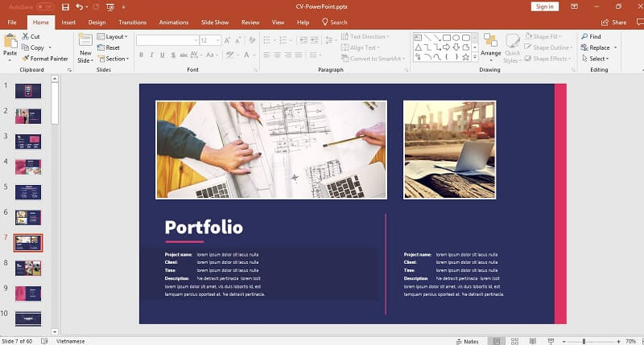This screenshot has height=345, width=644.
Task: Expand the Layout dropdown
Action: coord(114,37)
